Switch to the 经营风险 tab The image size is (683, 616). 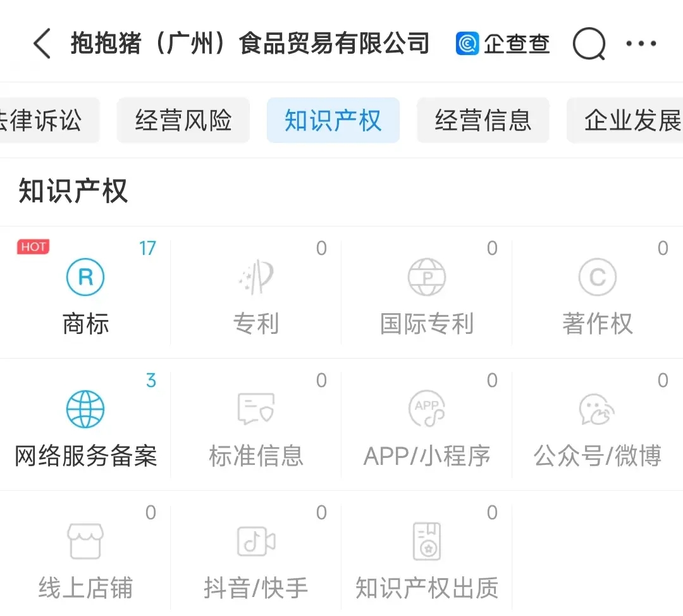(x=183, y=120)
